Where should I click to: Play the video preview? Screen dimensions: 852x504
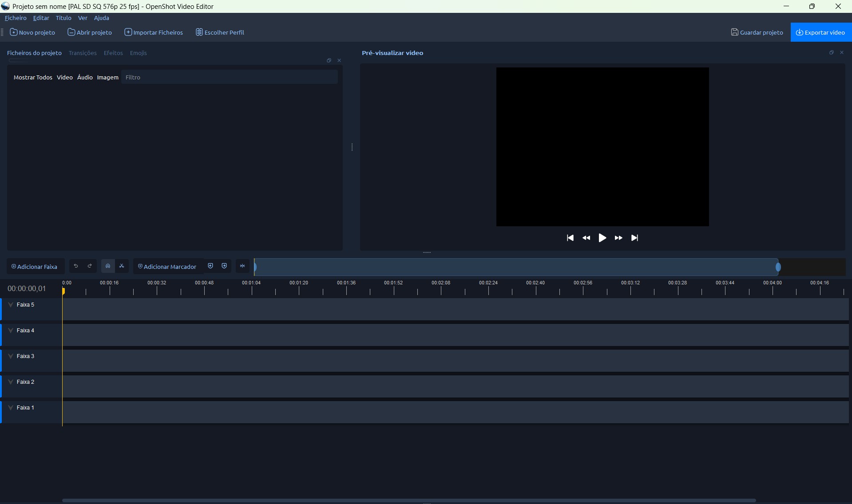pyautogui.click(x=602, y=238)
